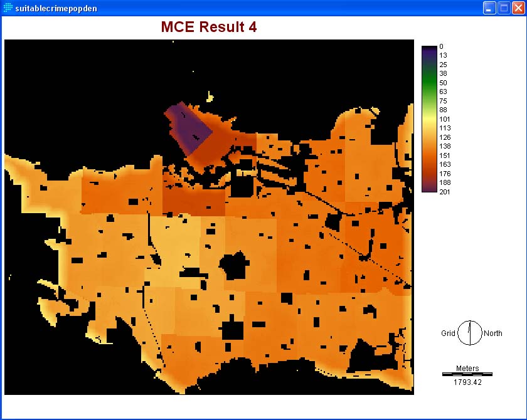Select the MCE Result 4 map title
The image size is (527, 420).
[208, 27]
